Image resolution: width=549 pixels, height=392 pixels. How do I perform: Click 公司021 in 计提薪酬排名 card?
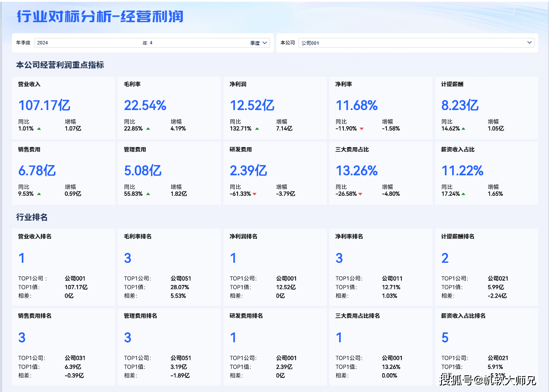[498, 279]
